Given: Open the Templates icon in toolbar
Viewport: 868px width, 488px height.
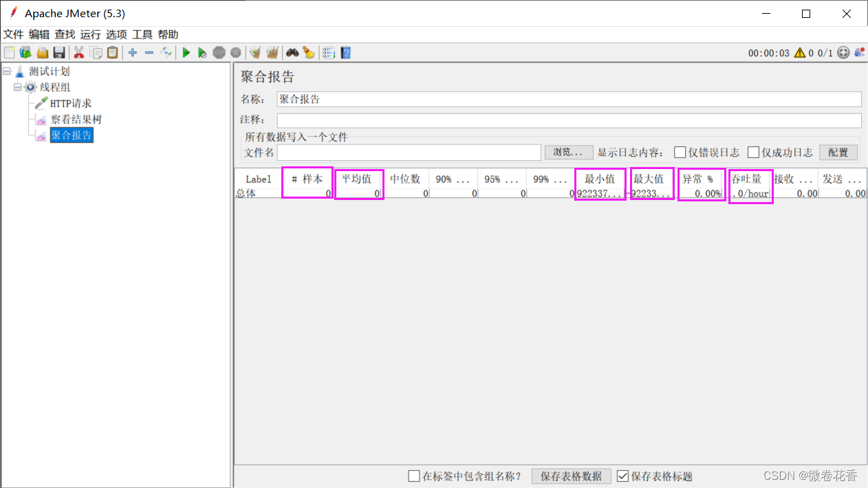Looking at the screenshot, I should coord(25,52).
